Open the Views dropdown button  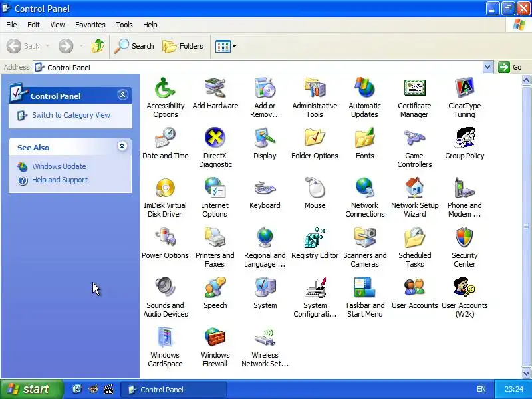tap(225, 46)
